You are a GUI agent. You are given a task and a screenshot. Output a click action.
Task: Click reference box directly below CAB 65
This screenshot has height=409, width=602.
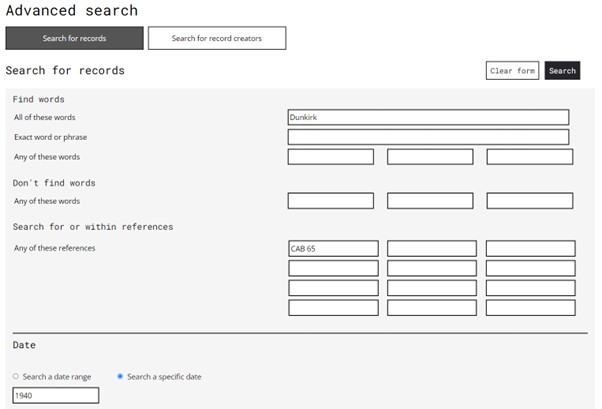(x=333, y=268)
